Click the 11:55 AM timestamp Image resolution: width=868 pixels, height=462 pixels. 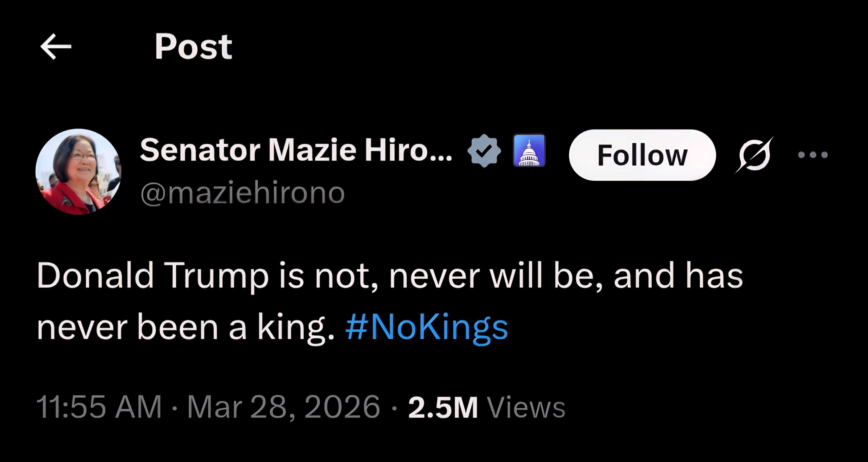99,407
